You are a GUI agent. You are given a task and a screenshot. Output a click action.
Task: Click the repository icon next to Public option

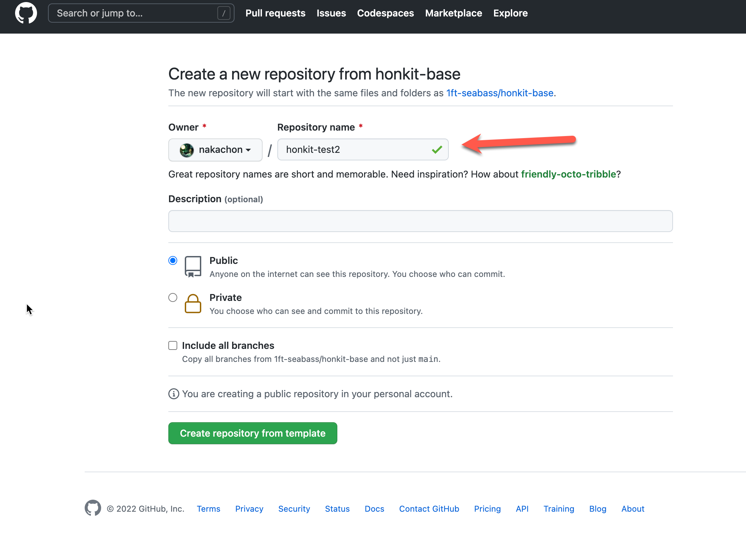193,266
